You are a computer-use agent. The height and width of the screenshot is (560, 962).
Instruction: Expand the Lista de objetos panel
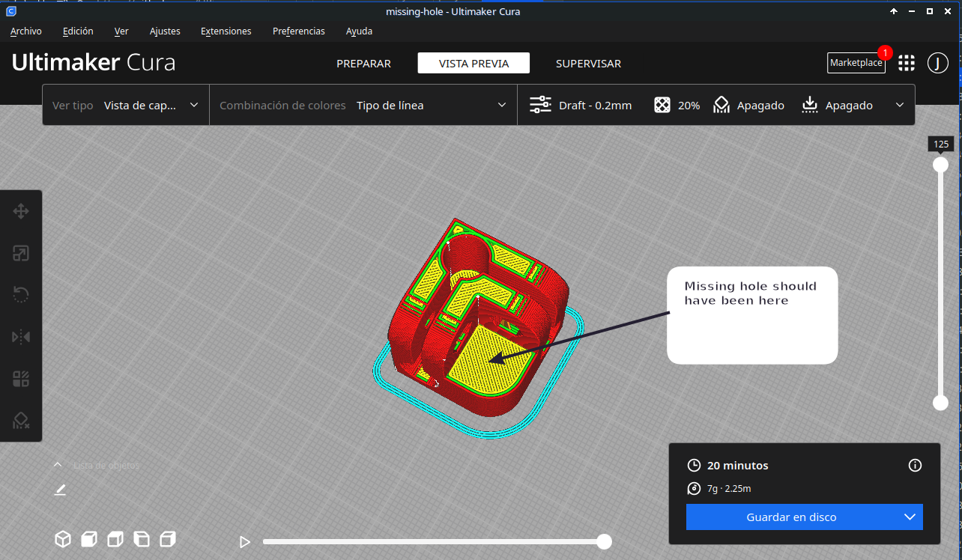click(98, 465)
